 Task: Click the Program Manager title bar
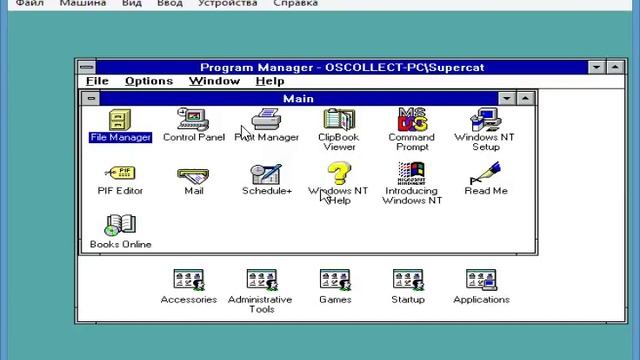342,67
